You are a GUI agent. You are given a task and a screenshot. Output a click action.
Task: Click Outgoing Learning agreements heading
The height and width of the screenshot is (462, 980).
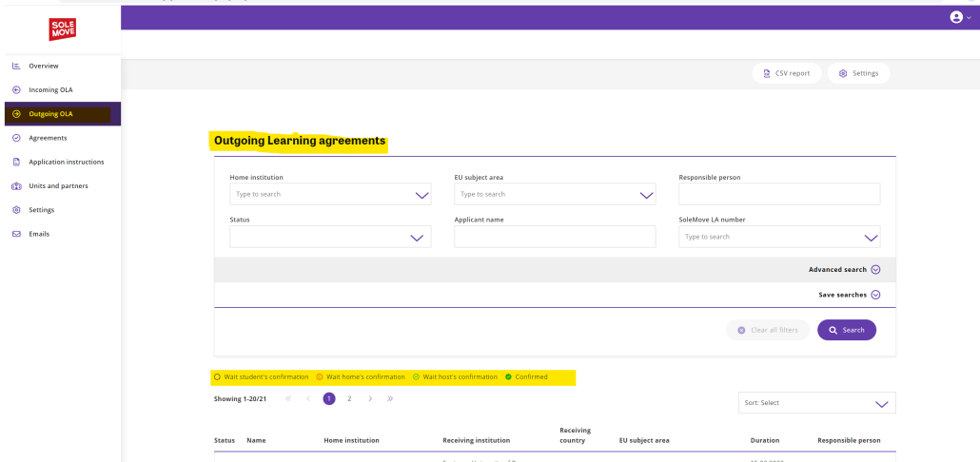(x=300, y=141)
